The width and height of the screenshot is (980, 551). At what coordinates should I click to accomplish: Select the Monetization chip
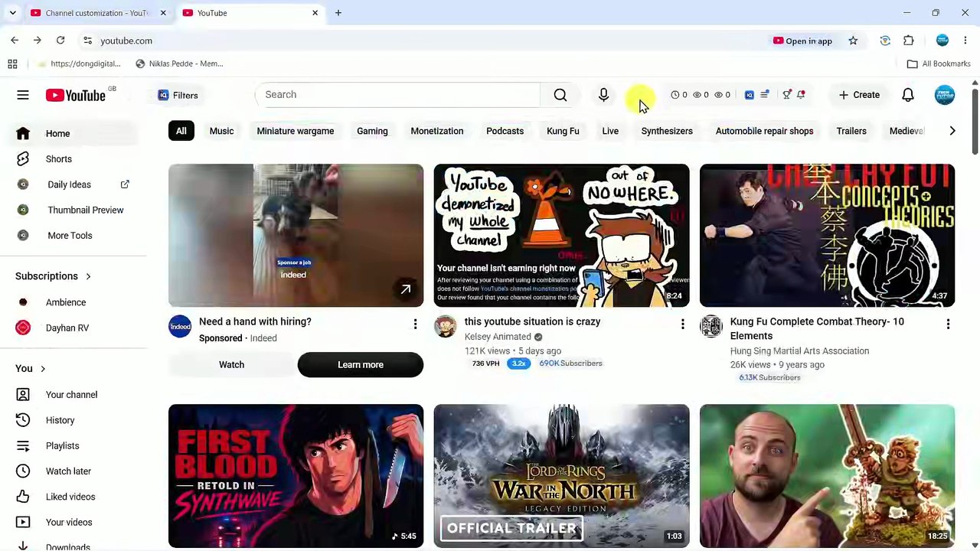tap(437, 131)
